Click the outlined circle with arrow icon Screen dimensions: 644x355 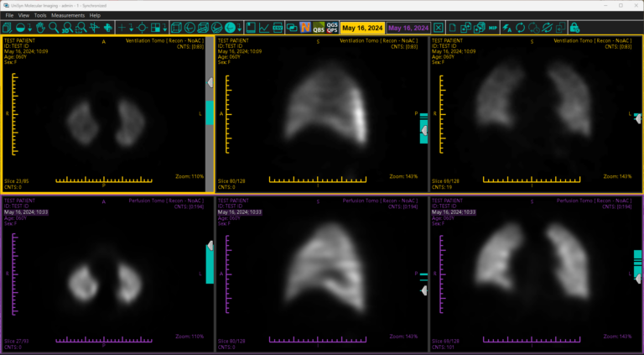(x=190, y=28)
